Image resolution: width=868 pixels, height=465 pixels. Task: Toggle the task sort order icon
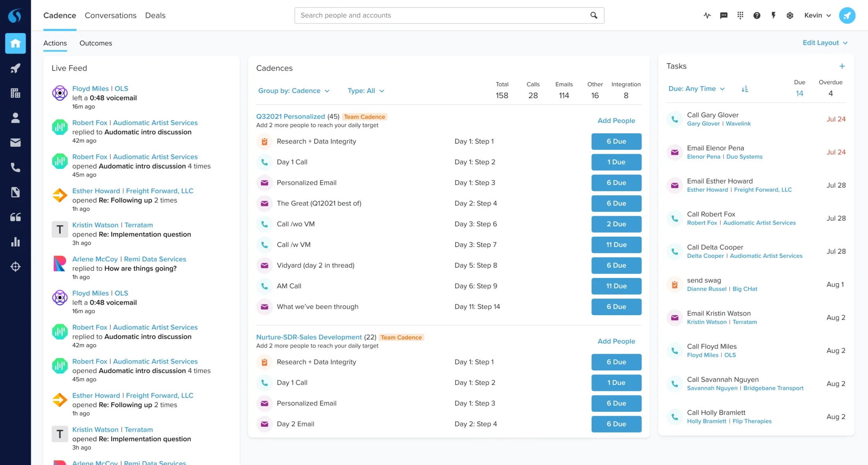[x=745, y=89]
